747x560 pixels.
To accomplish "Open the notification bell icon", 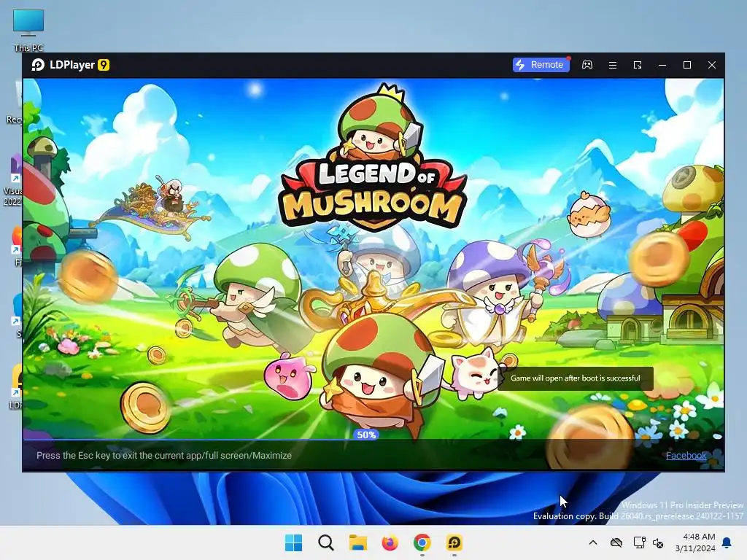I will (x=727, y=542).
